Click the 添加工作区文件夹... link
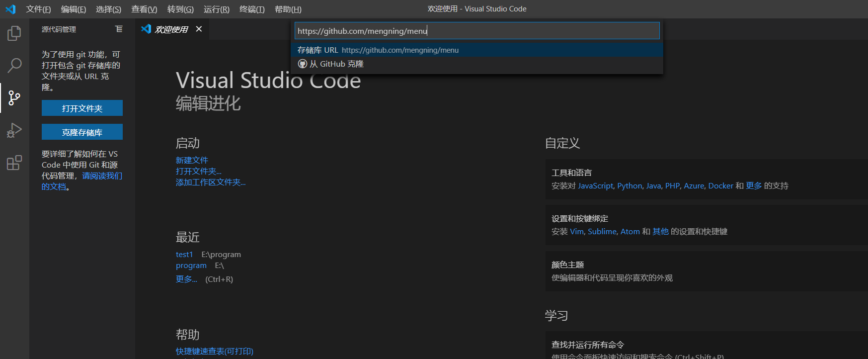The width and height of the screenshot is (868, 359). point(211,182)
